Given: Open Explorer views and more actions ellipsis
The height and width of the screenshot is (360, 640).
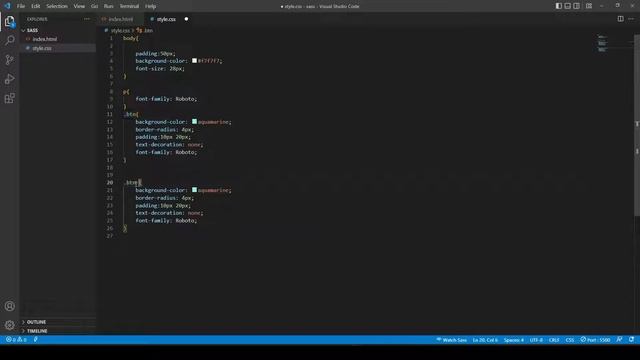Looking at the screenshot, I should (x=87, y=19).
